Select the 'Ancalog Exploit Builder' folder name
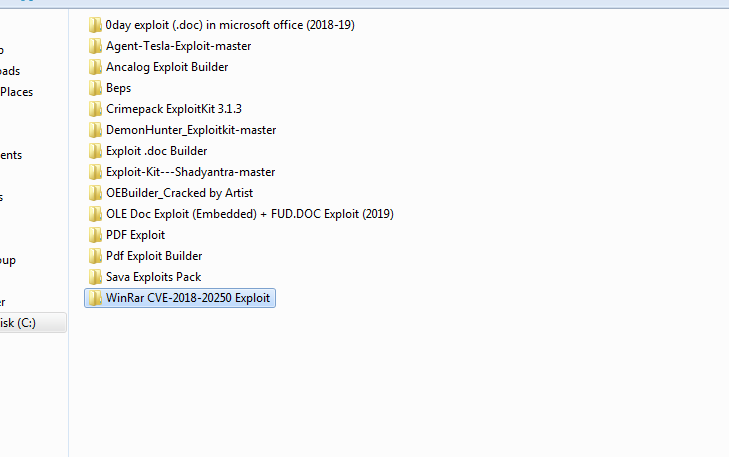The width and height of the screenshot is (729, 457). point(167,67)
